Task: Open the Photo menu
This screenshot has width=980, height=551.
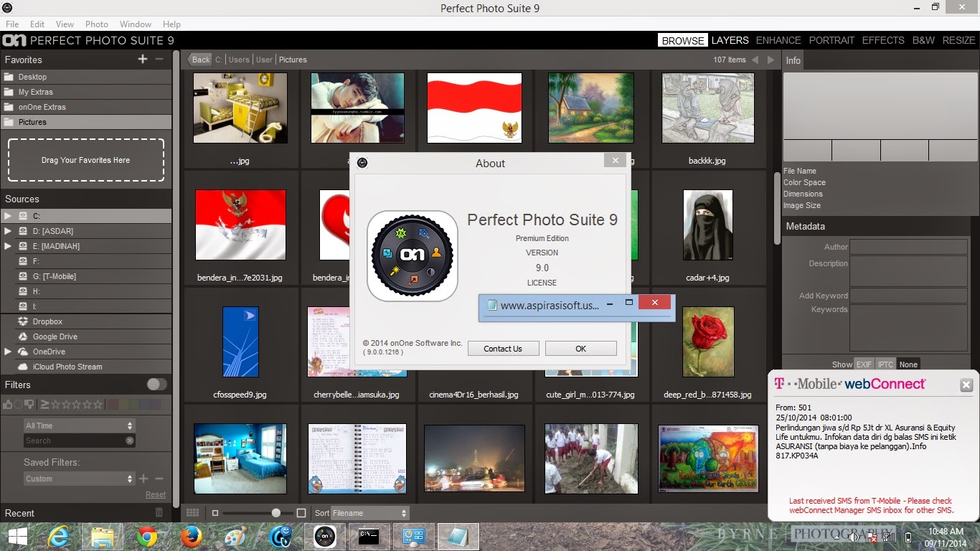Action: point(97,24)
